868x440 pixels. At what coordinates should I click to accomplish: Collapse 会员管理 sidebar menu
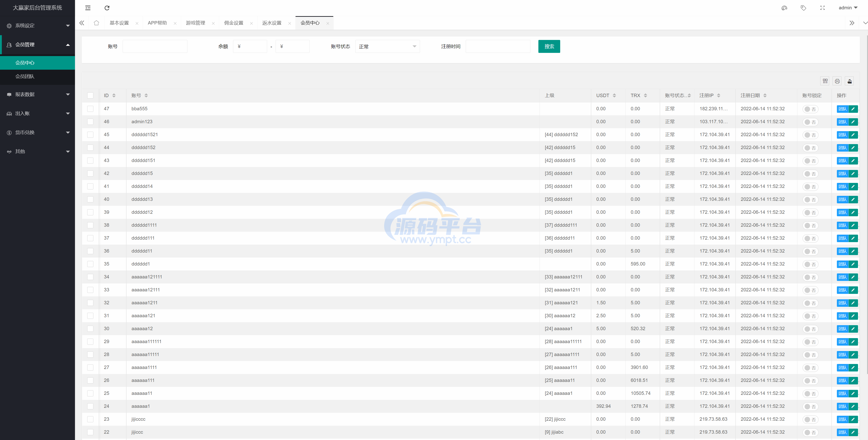point(37,45)
